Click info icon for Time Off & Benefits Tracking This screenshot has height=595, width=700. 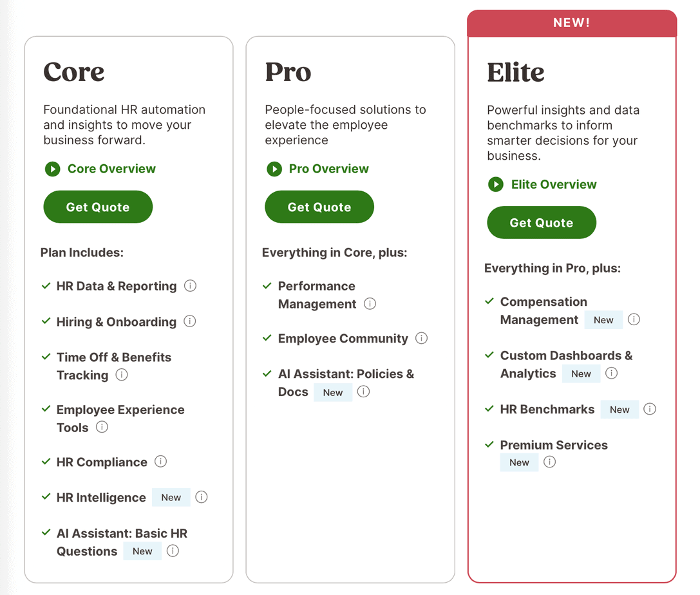click(122, 375)
